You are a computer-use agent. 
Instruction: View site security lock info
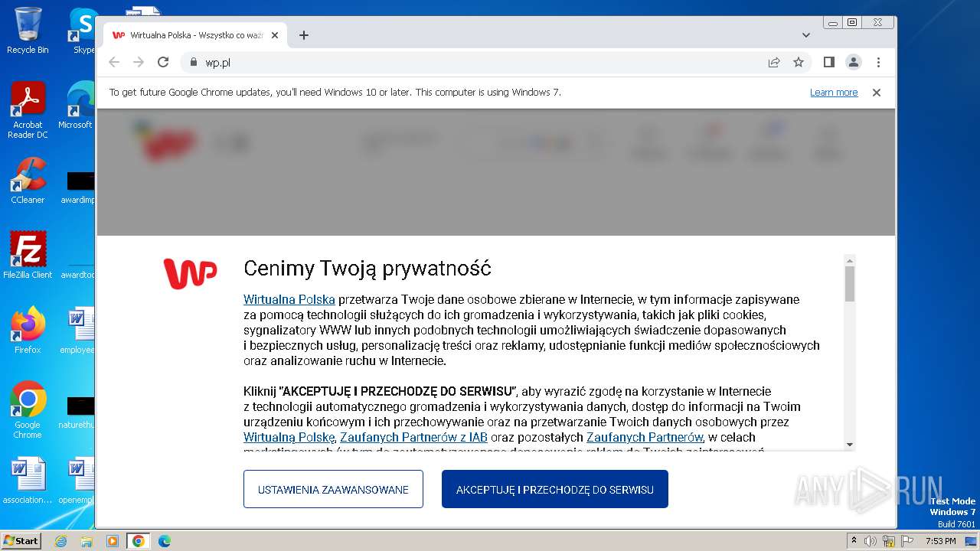193,63
